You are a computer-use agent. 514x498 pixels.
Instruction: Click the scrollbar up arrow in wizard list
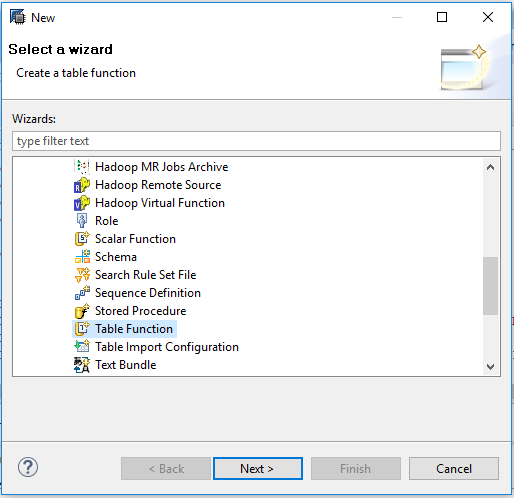coord(490,167)
